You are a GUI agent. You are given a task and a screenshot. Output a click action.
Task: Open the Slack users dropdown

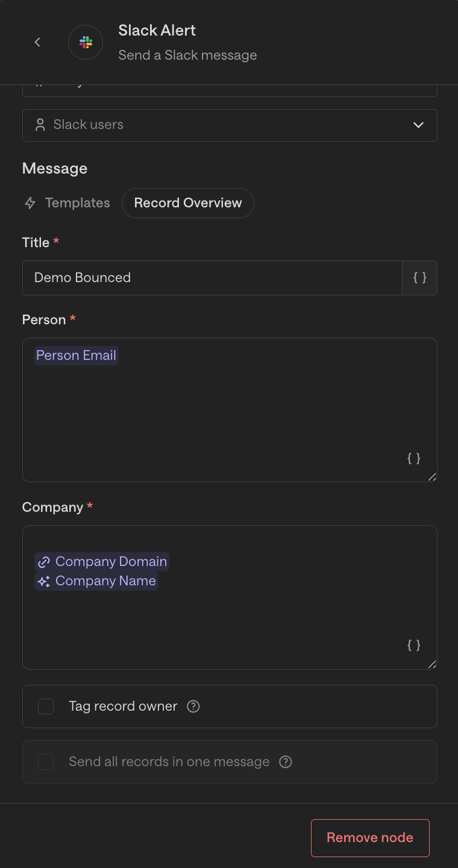[230, 125]
